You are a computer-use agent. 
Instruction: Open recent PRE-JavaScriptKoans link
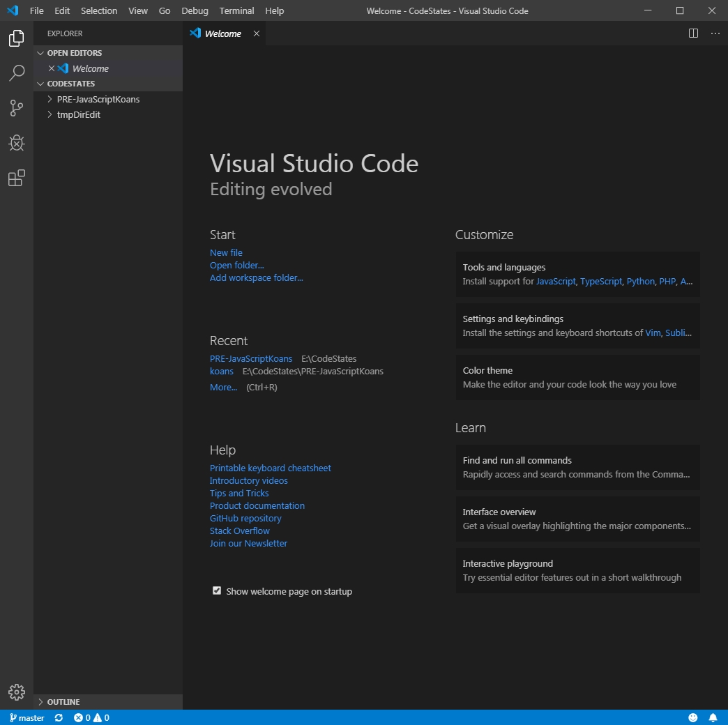(251, 358)
